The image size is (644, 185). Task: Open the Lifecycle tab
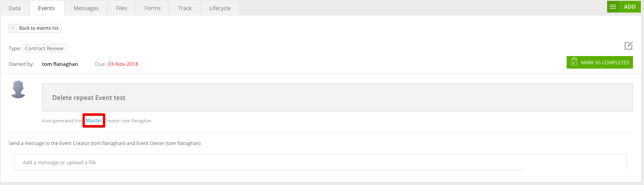pyautogui.click(x=220, y=8)
